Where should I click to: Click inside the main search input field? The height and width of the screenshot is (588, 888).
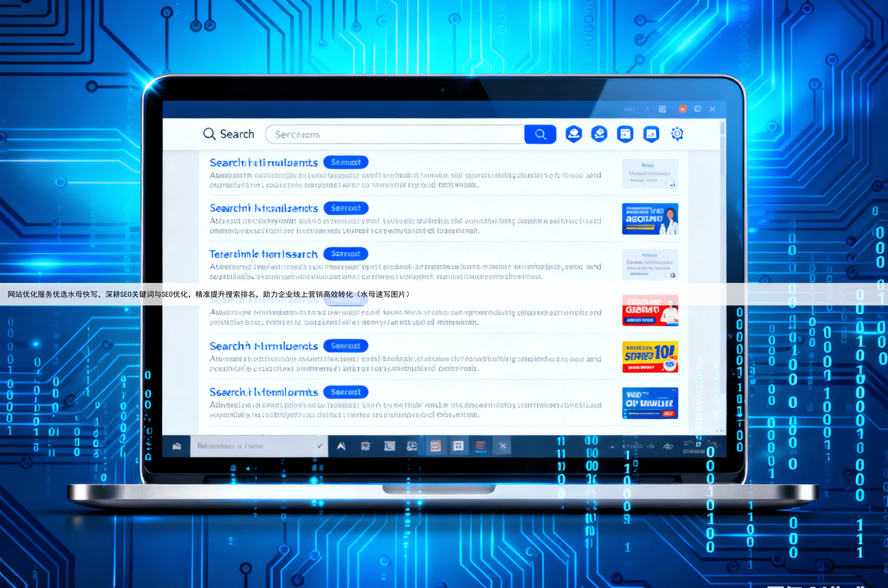394,135
